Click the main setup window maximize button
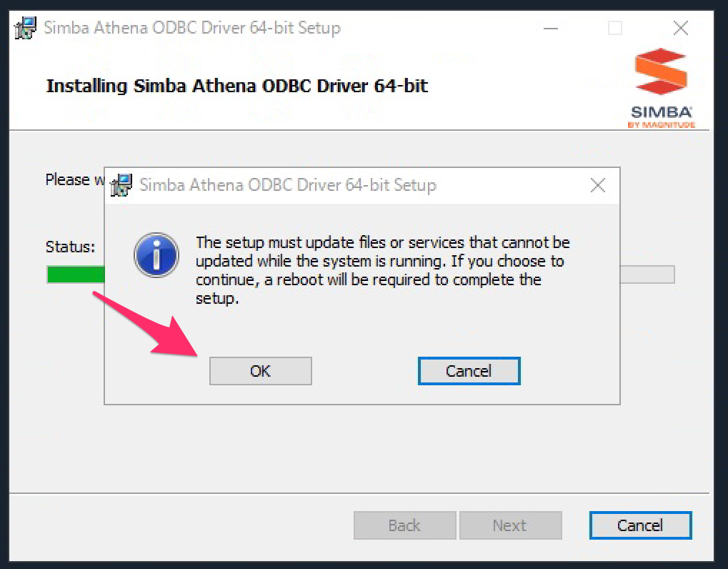Screen dimensions: 728x569 (x=614, y=29)
